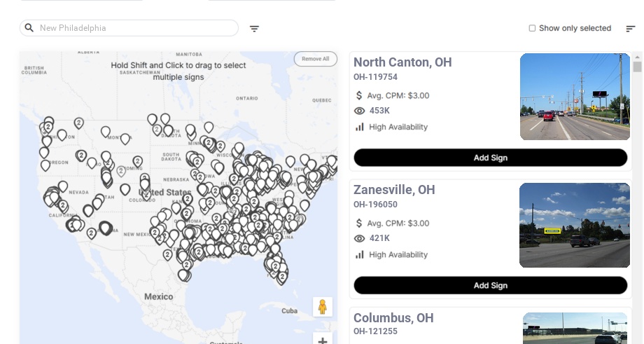
Task: Open the Zanesville billboard photo
Action: pos(575,225)
